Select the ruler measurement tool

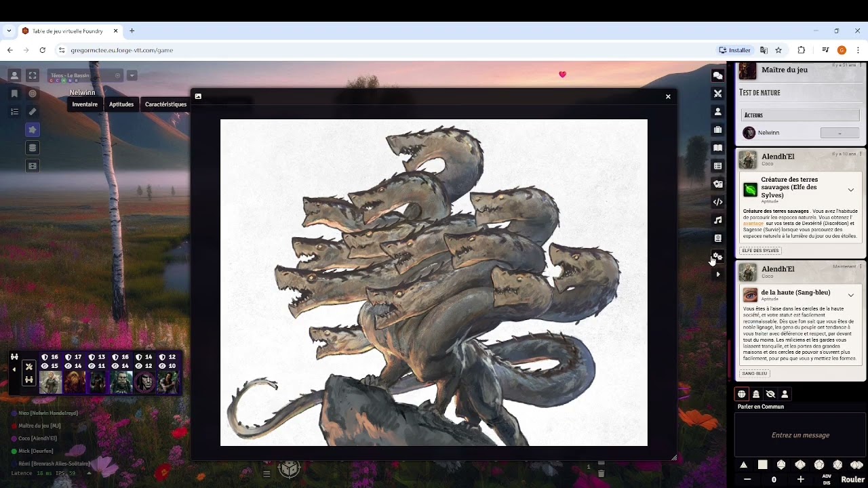(33, 112)
